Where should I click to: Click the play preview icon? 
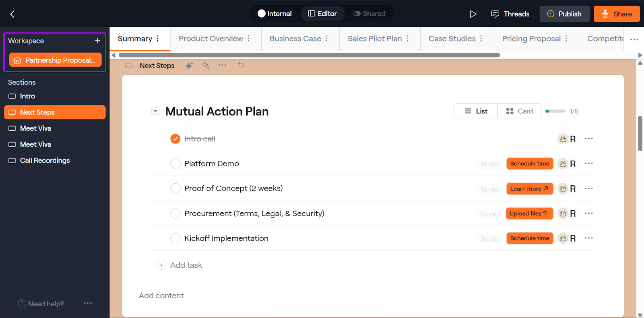tap(473, 14)
